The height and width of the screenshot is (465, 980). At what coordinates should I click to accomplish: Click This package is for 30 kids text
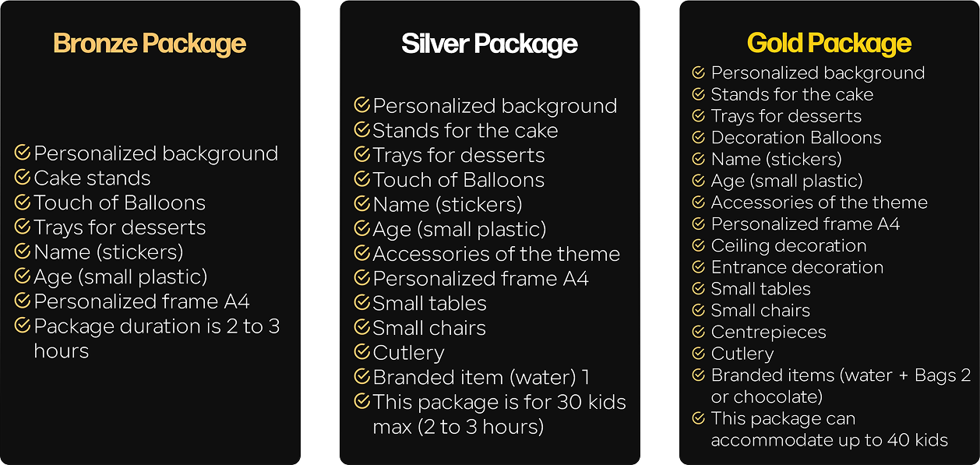(499, 402)
